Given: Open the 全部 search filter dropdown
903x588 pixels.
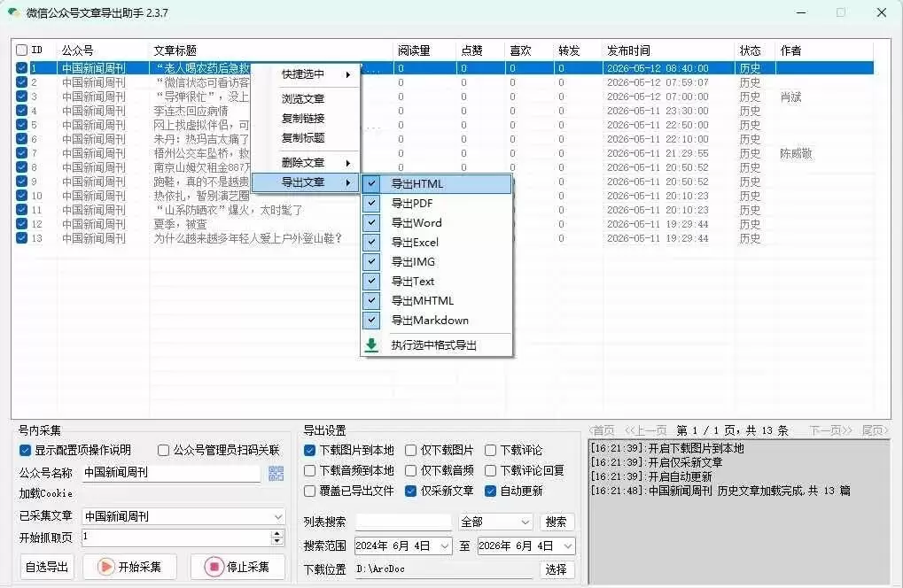Looking at the screenshot, I should [525, 522].
